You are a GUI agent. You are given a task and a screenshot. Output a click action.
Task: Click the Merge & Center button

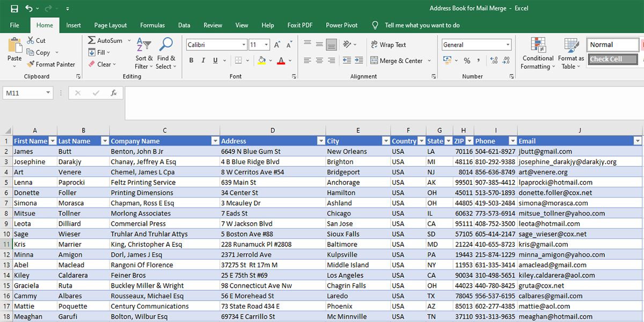click(x=397, y=61)
